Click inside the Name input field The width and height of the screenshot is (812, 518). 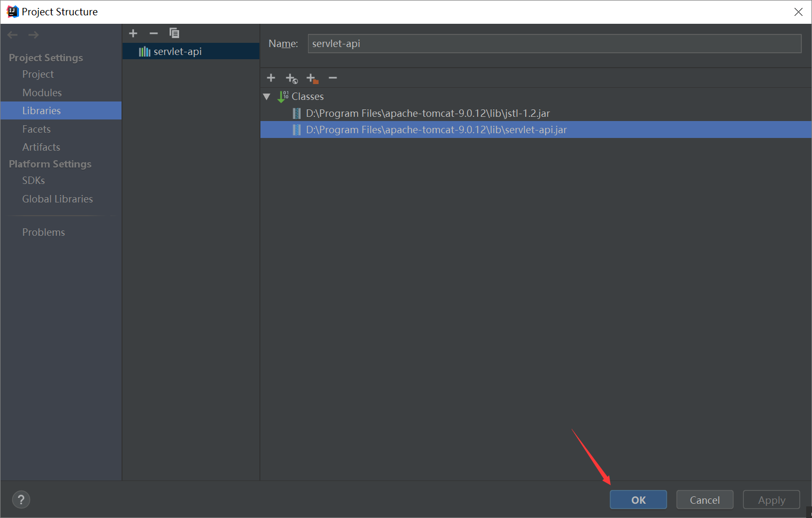coord(554,43)
